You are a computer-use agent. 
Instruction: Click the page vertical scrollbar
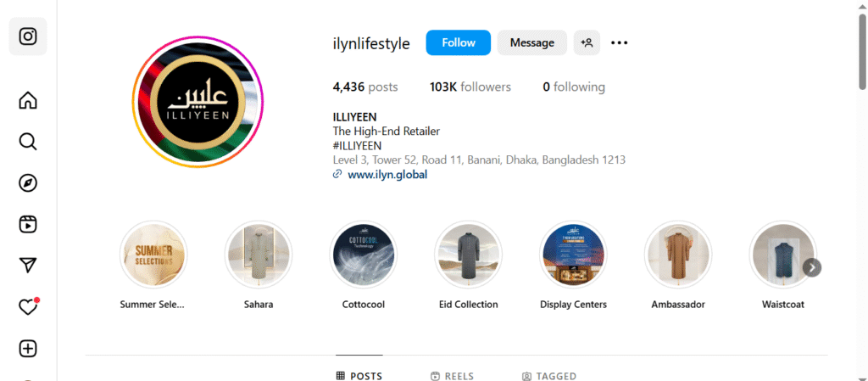[x=862, y=190]
